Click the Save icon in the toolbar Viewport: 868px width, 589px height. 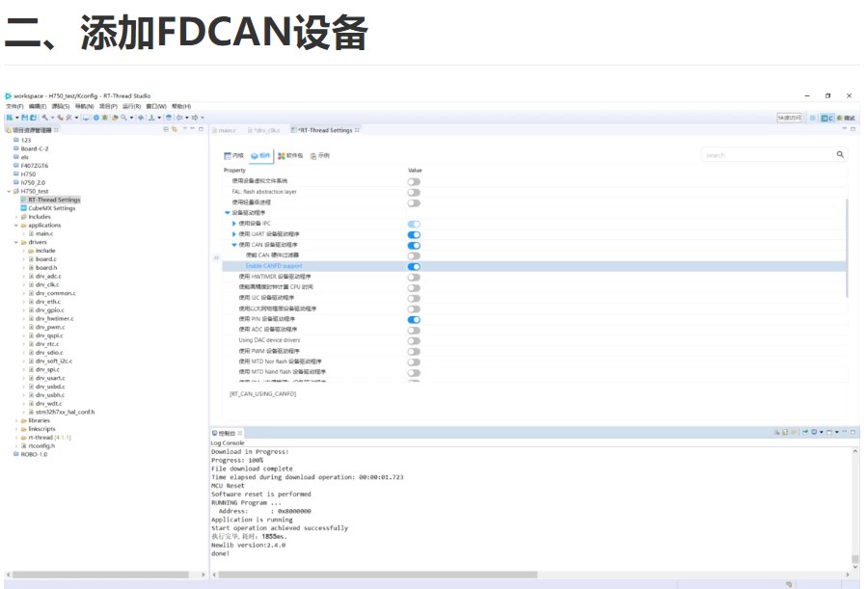pos(25,118)
